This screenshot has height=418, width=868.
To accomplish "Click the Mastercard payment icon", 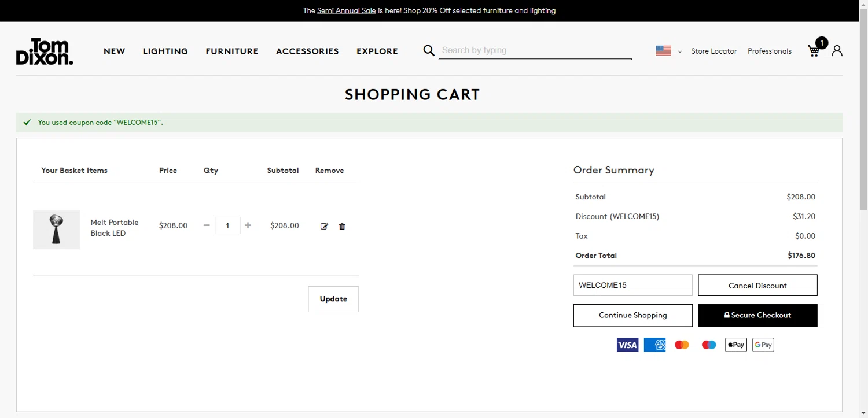I will (682, 345).
